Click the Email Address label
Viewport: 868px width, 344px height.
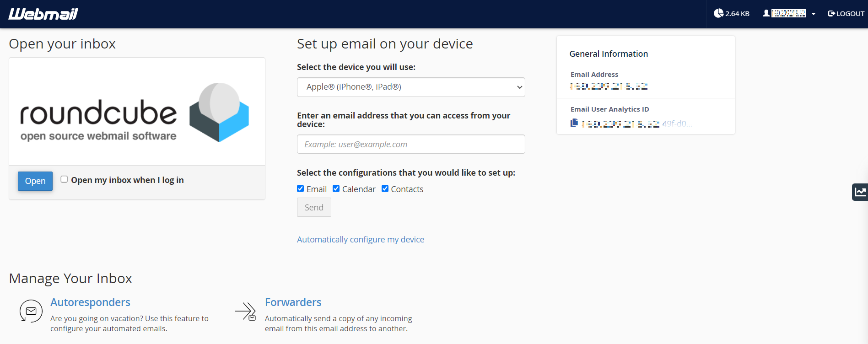(594, 75)
